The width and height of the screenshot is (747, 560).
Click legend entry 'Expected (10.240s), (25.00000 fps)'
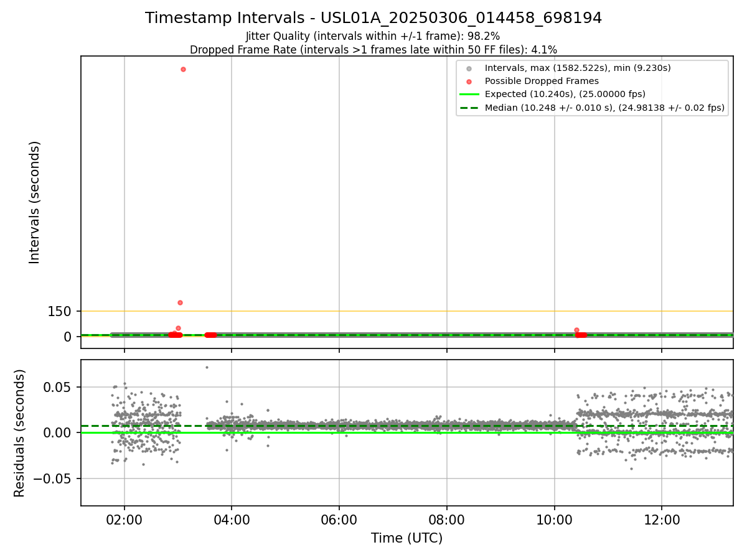[565, 94]
